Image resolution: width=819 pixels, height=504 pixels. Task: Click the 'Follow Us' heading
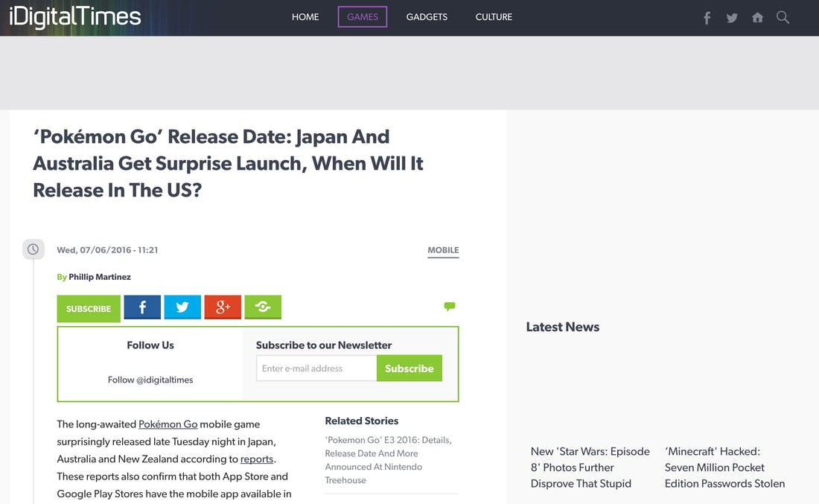click(x=150, y=345)
